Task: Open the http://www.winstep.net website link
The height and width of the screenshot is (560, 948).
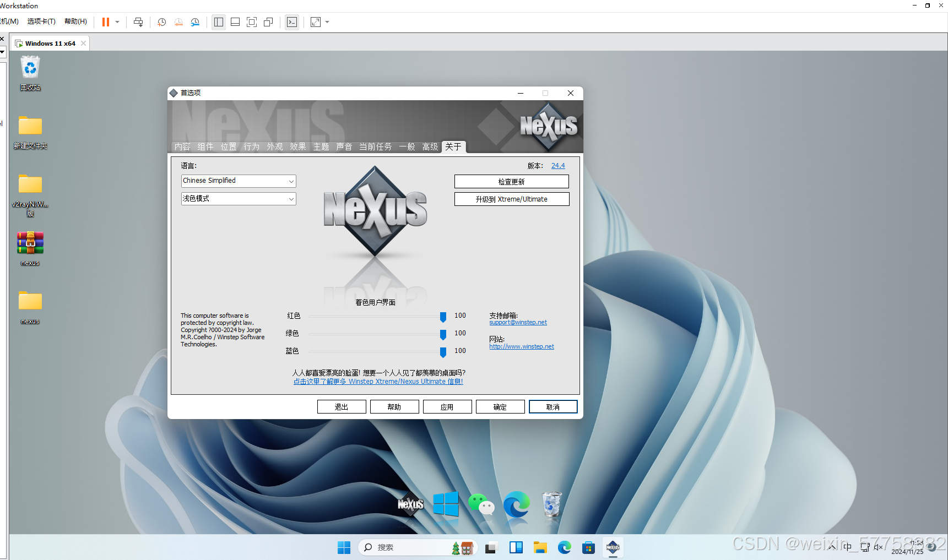Action: pyautogui.click(x=522, y=347)
